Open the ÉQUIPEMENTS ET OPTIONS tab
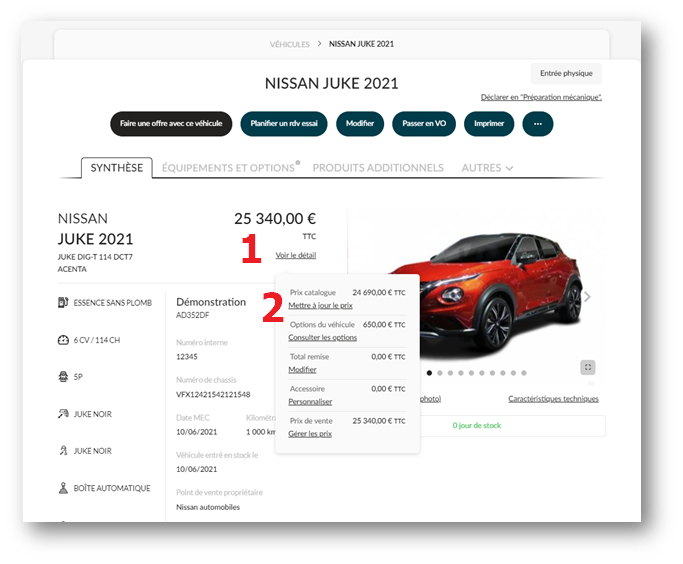 pos(230,168)
